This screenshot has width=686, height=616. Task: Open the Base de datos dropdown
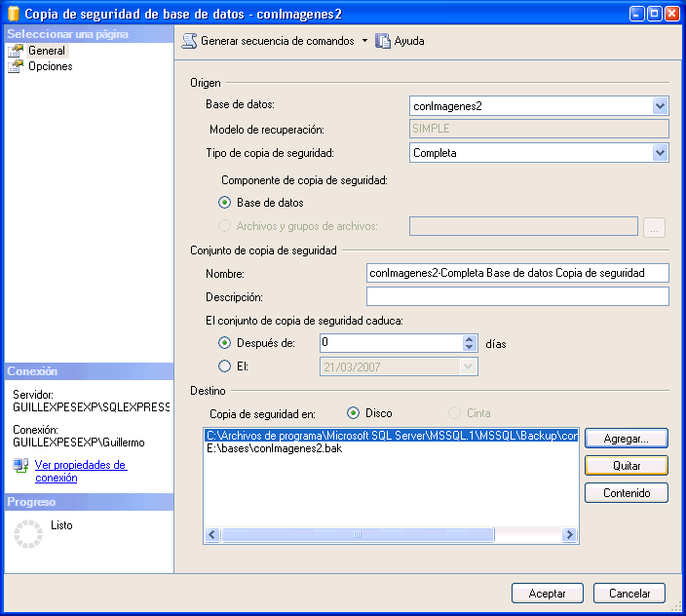(x=660, y=105)
